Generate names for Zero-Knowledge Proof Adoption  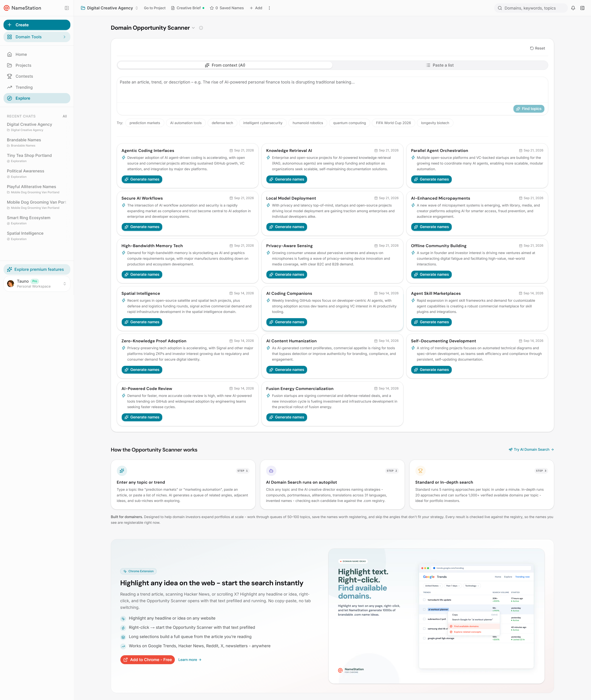click(142, 370)
